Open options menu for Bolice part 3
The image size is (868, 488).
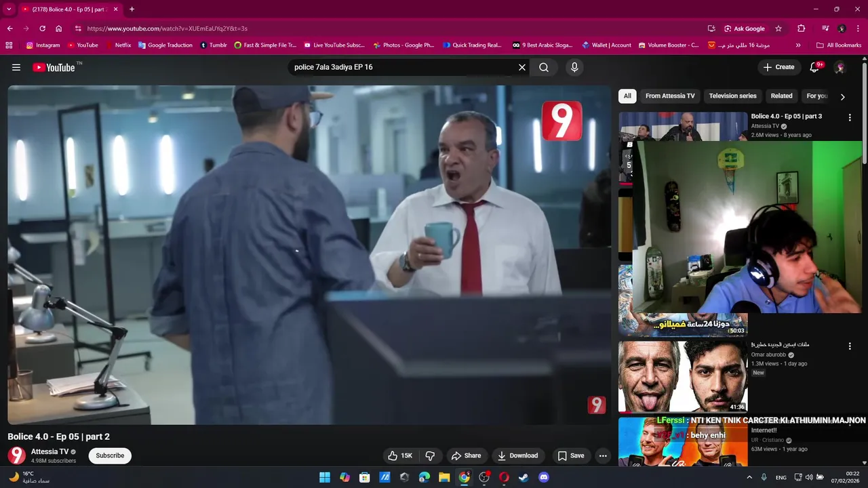tap(850, 117)
